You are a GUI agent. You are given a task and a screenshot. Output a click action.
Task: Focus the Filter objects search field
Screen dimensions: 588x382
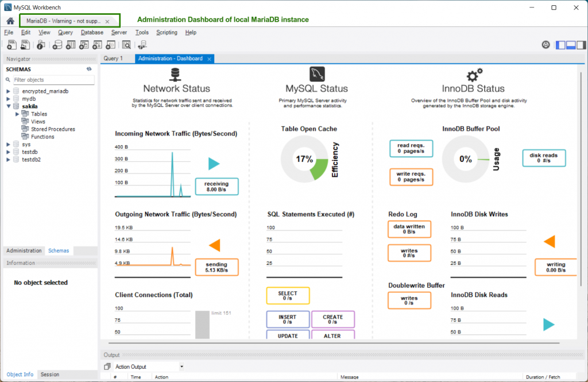(53, 79)
